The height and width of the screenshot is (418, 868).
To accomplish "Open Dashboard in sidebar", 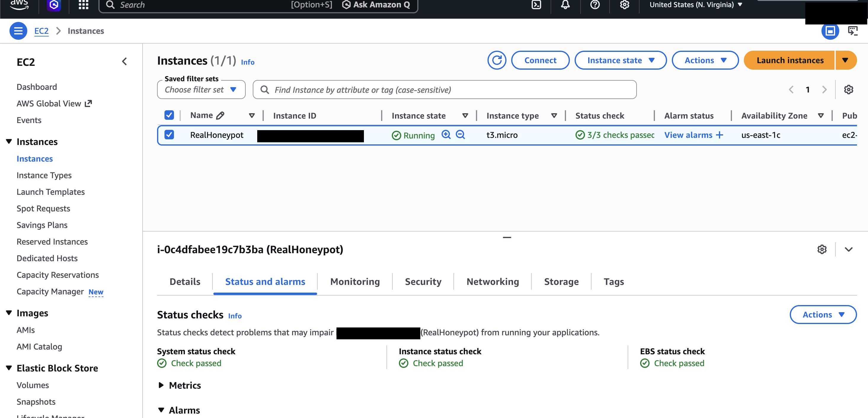I will 37,87.
